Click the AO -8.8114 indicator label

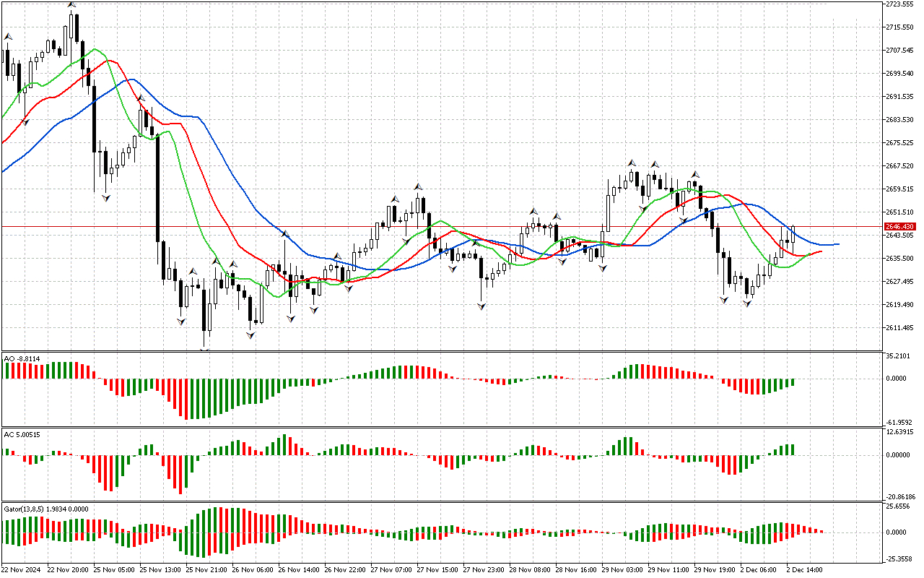[22, 358]
